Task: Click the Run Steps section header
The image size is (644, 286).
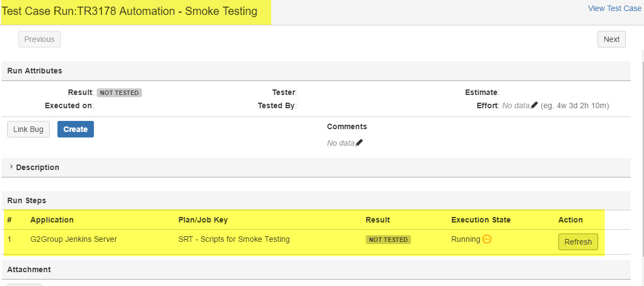Action: [27, 200]
